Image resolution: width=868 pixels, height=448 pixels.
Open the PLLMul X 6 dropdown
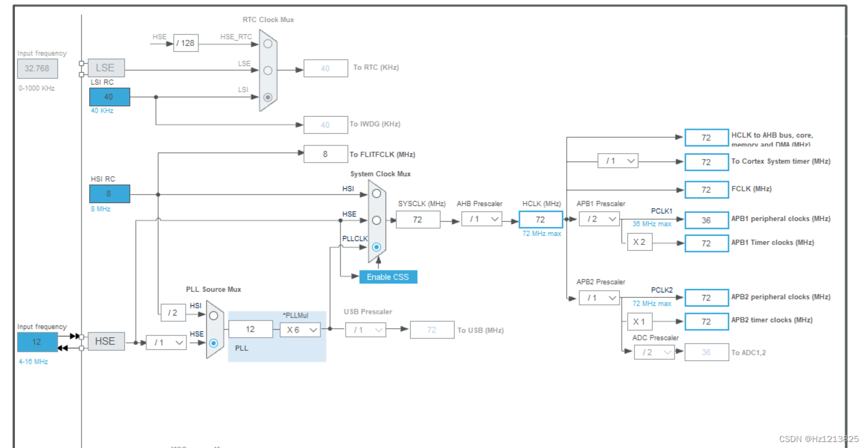coord(301,329)
